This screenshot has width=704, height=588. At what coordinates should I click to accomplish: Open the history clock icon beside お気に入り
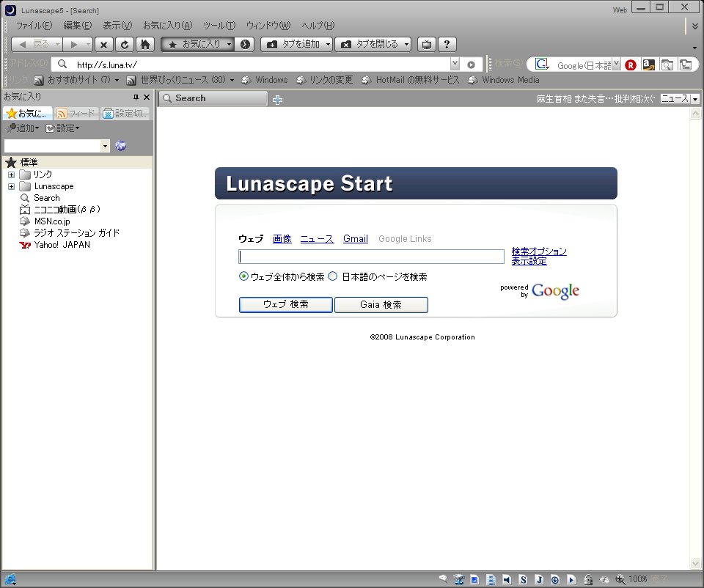(245, 45)
